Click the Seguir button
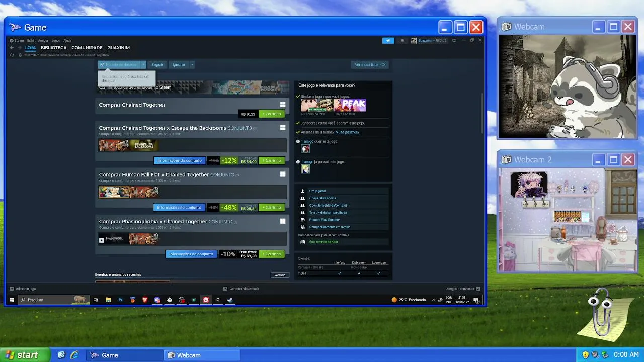 pyautogui.click(x=157, y=64)
